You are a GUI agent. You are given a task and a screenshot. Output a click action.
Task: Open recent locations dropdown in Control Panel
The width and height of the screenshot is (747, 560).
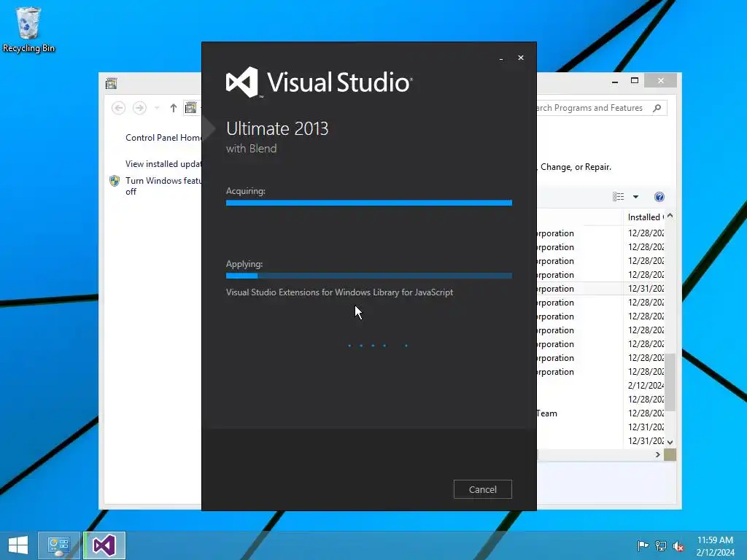click(157, 108)
